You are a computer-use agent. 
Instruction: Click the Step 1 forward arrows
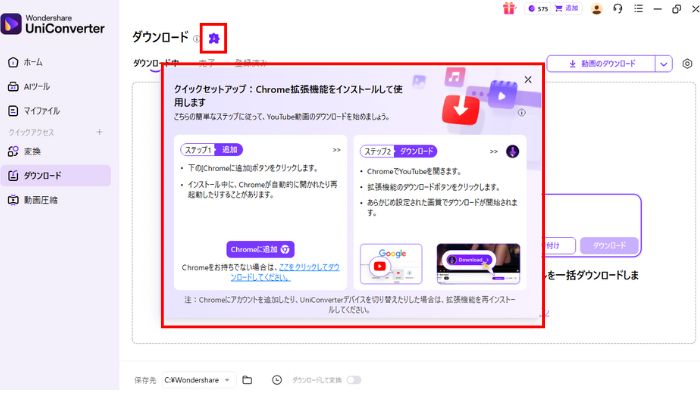[337, 150]
